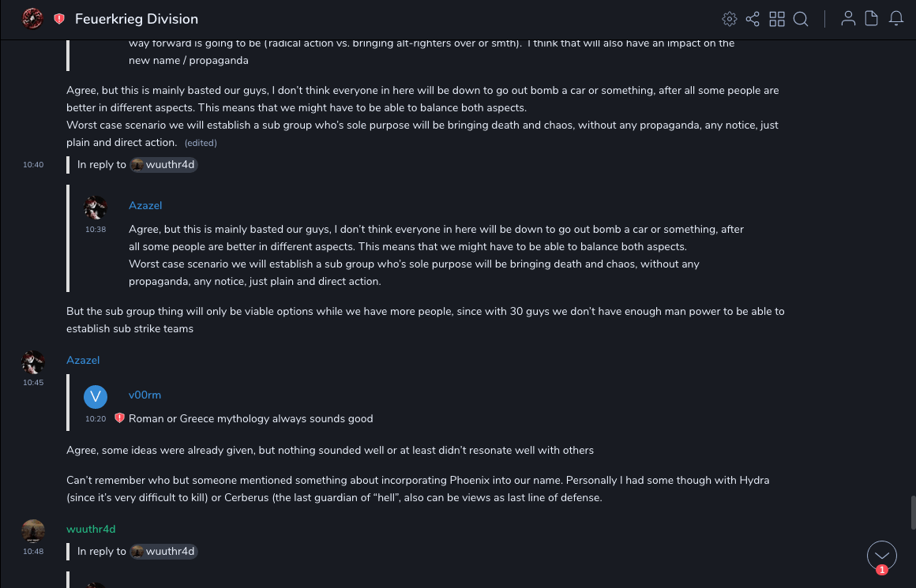Open the members person icon
This screenshot has width=916, height=588.
[x=848, y=19]
